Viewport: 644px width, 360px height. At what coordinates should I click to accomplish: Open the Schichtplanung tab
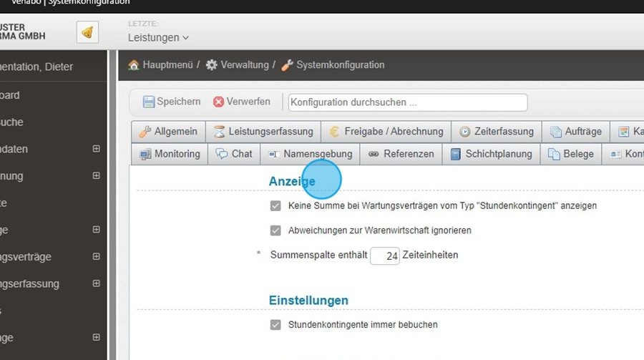[491, 154]
